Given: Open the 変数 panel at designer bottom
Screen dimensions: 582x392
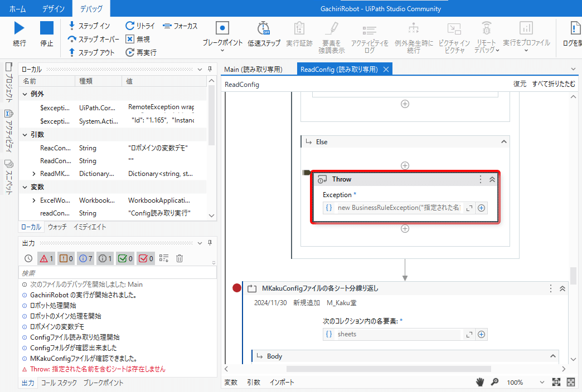Looking at the screenshot, I should (231, 383).
